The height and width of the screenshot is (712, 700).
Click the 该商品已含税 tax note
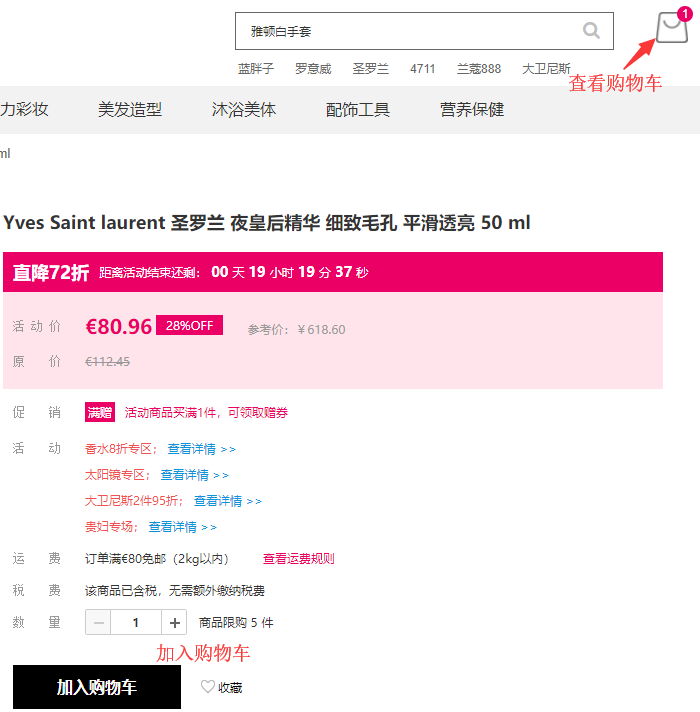pyautogui.click(x=175, y=590)
